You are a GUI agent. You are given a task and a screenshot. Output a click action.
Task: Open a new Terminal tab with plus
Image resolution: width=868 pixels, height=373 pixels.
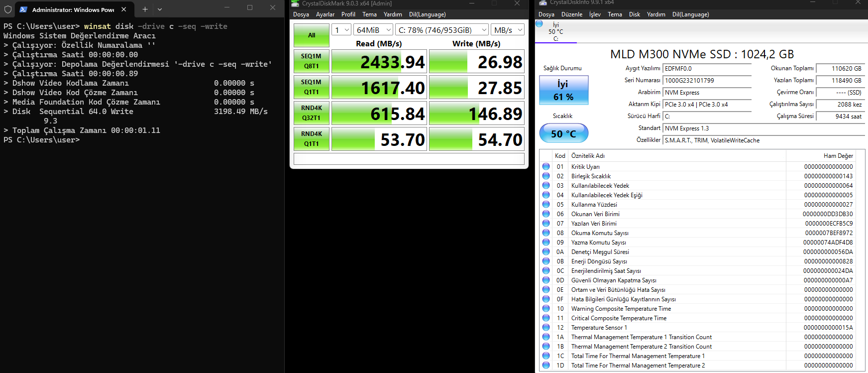[145, 9]
